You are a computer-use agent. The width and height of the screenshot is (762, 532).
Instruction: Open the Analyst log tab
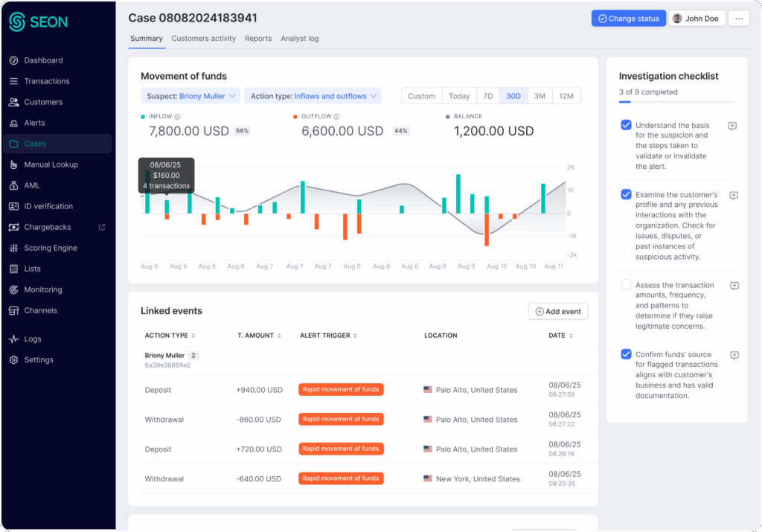click(299, 39)
